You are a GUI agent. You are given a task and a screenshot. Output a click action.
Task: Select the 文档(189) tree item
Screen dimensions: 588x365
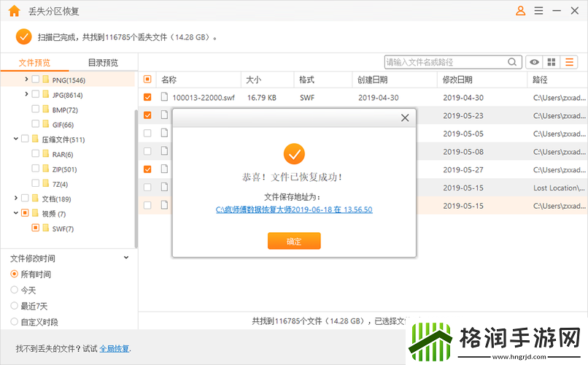pos(56,199)
